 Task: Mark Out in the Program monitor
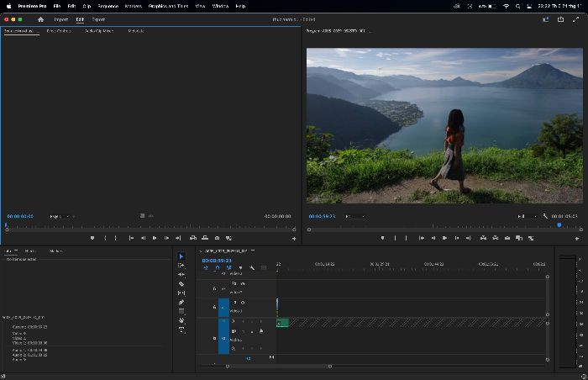pos(406,238)
